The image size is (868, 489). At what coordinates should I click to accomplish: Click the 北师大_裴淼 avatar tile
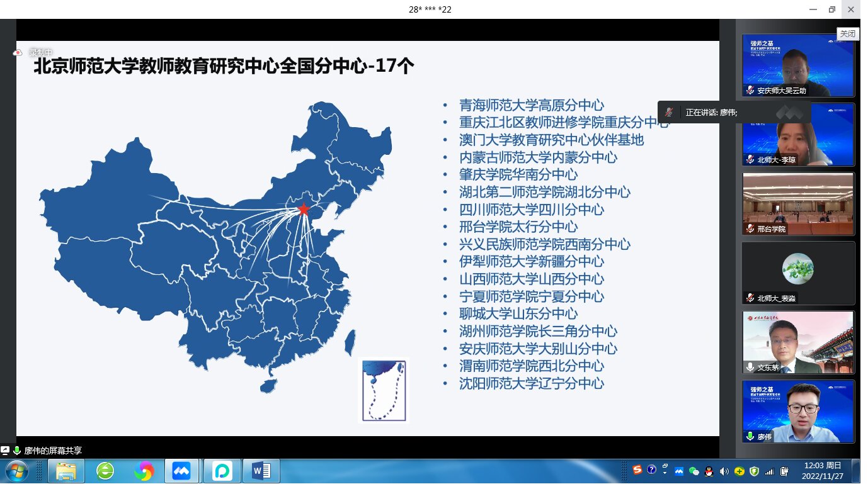(798, 273)
